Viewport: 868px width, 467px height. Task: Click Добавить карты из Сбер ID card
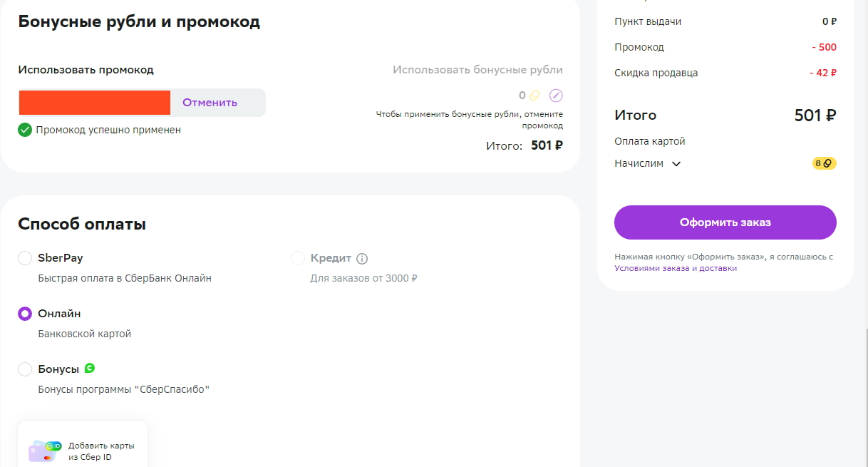pyautogui.click(x=83, y=444)
